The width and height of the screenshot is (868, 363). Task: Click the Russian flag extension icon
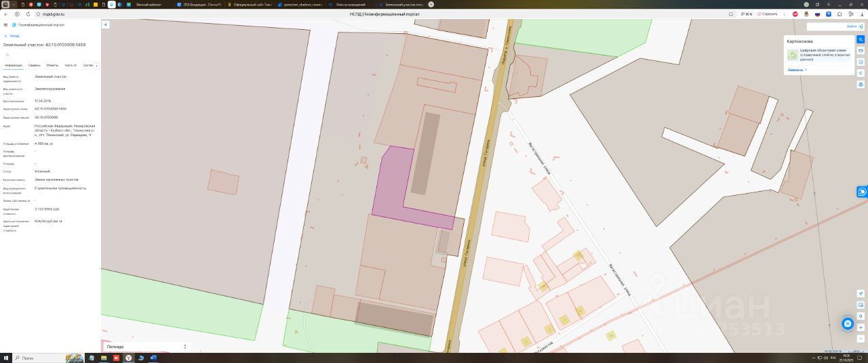(818, 14)
